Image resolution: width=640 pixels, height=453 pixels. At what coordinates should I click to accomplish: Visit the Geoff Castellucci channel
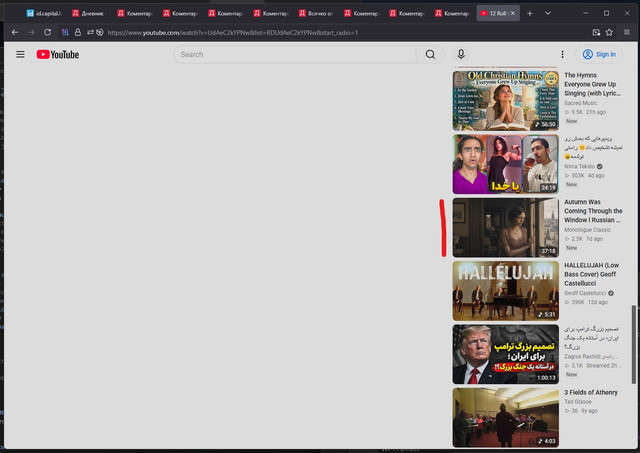585,293
